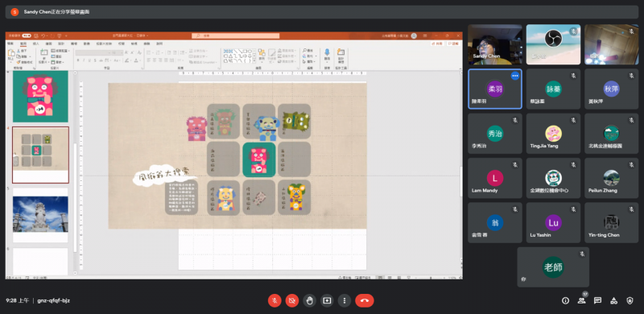The width and height of the screenshot is (644, 314).
Task: Raise hand using the hand icon
Action: [309, 301]
